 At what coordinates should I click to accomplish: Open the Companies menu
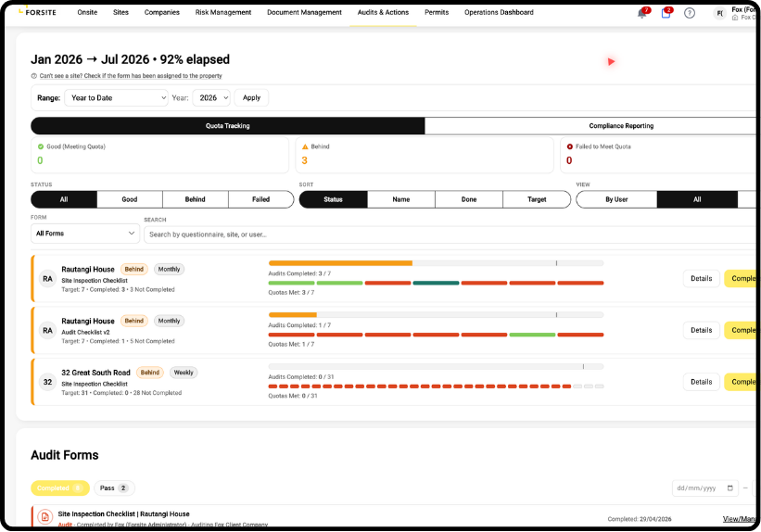[x=162, y=12]
